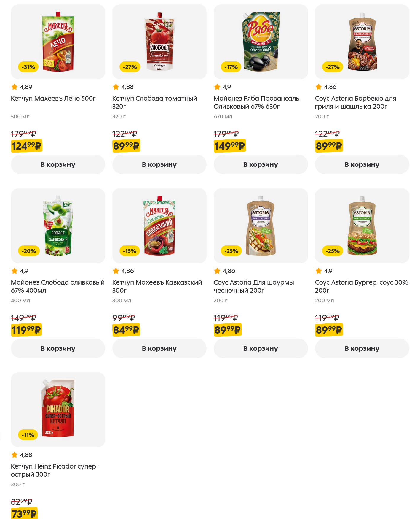Open Ряба mayonnaise product image
This screenshot has width=420, height=519.
coord(261,42)
